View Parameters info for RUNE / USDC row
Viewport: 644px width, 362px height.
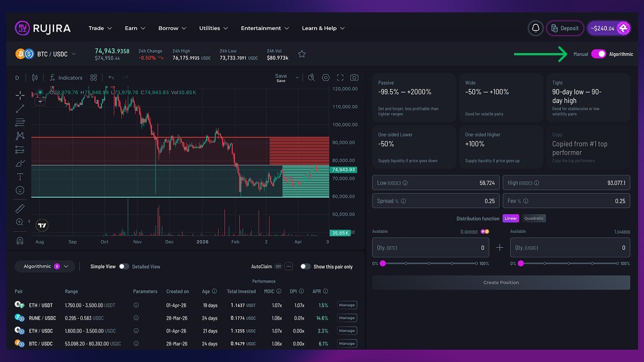click(x=136, y=318)
